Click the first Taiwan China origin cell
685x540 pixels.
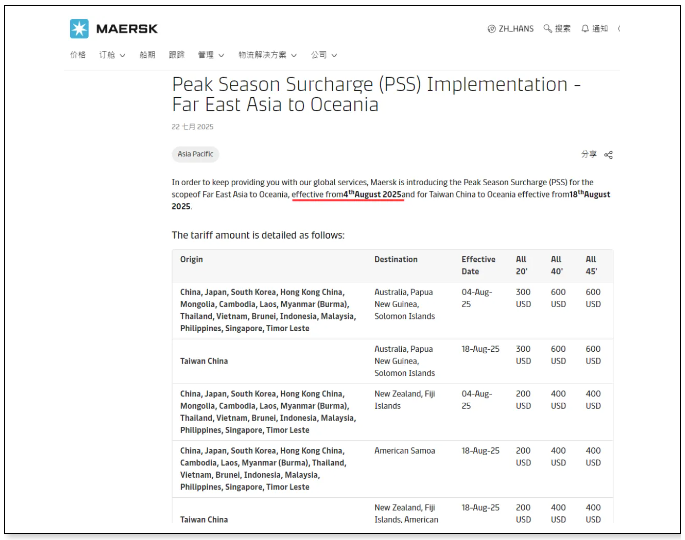tap(204, 361)
